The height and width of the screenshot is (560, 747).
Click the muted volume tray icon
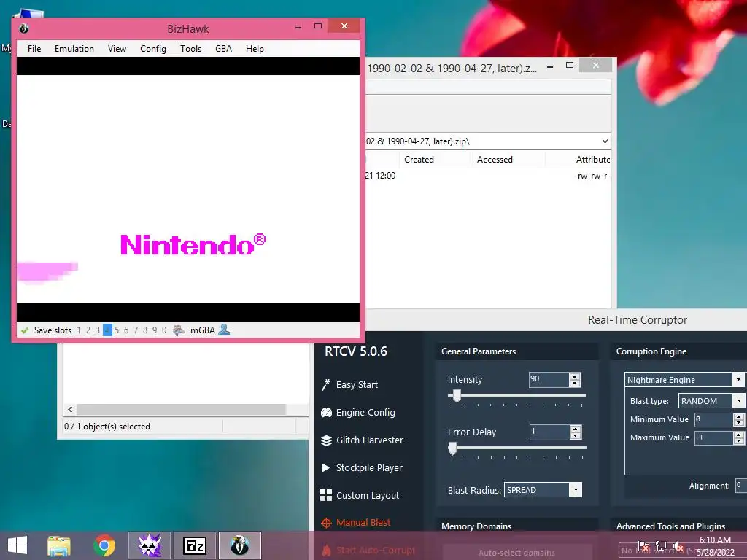click(x=678, y=546)
